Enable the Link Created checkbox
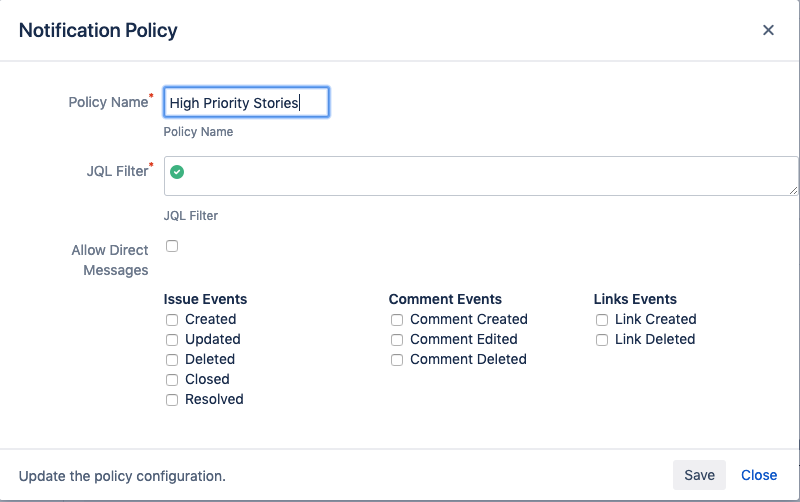 click(602, 320)
